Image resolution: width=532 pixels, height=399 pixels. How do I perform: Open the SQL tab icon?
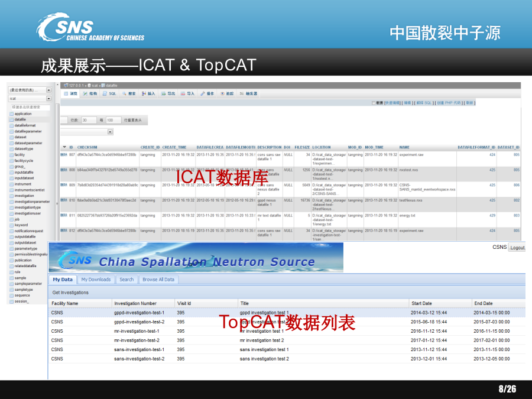click(105, 93)
